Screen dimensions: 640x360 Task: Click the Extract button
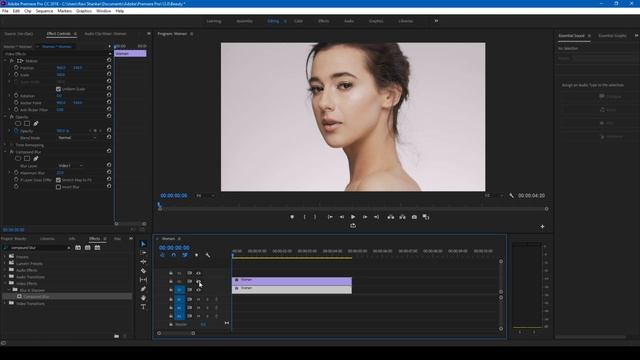(402, 217)
